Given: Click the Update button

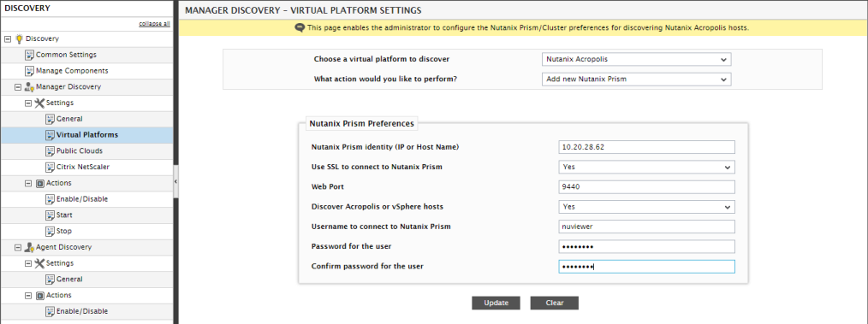Looking at the screenshot, I should tap(496, 303).
